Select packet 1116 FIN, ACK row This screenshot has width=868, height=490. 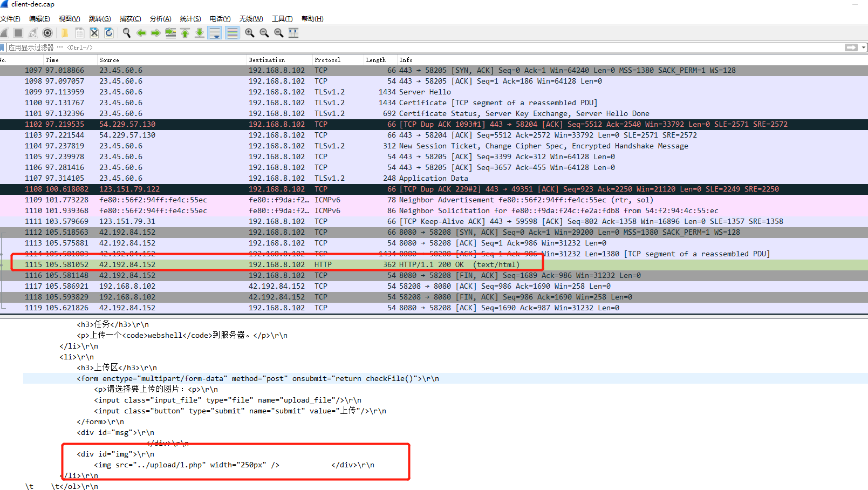pos(434,275)
